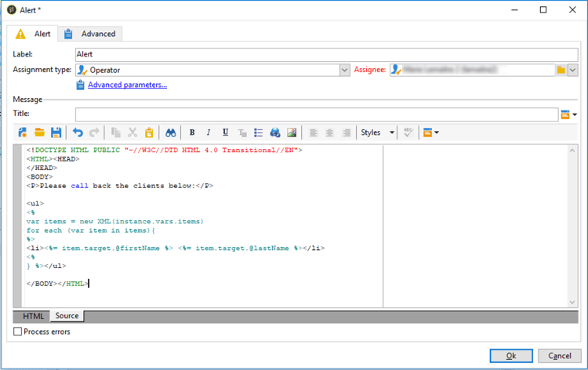
Task: Click the Paste clipboard icon
Action: point(148,132)
